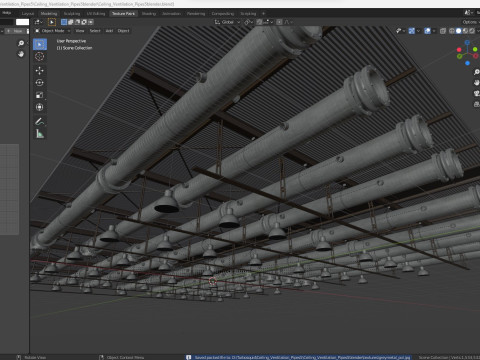Click the 3D viewport pan hand icon
This screenshot has width=480, height=360.
pyautogui.click(x=477, y=82)
